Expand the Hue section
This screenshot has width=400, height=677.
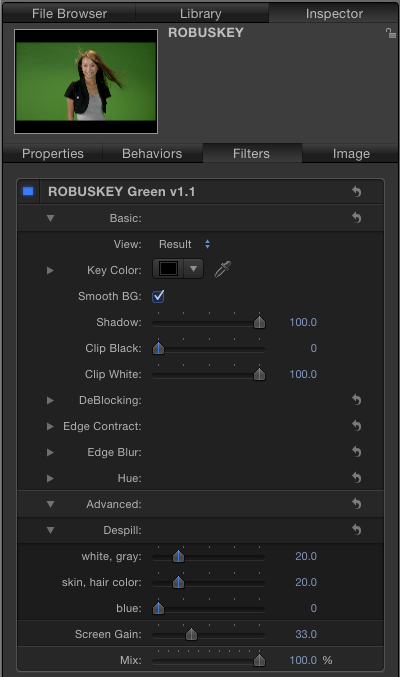(x=50, y=478)
